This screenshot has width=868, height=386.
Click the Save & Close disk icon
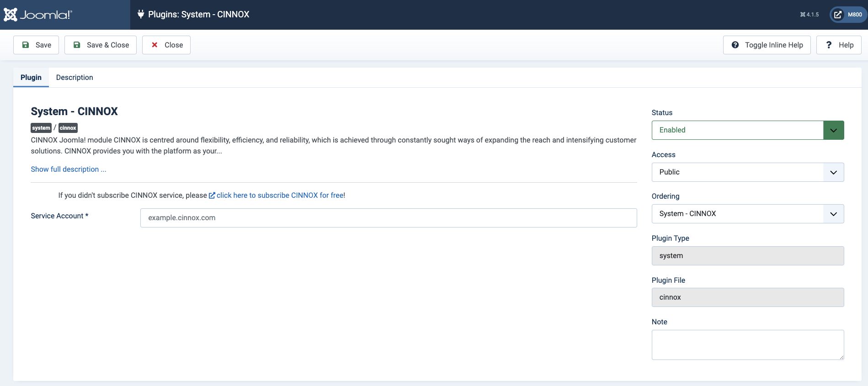[x=77, y=45]
